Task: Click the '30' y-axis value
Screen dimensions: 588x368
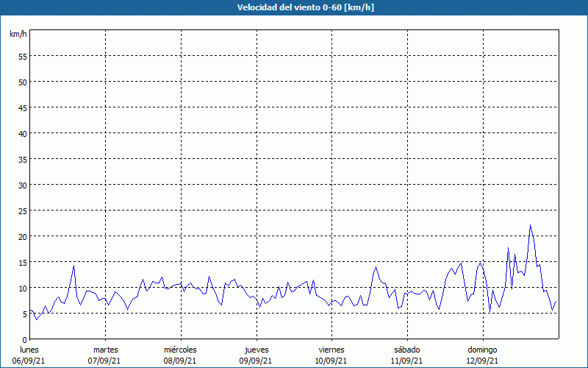Action: (23, 185)
